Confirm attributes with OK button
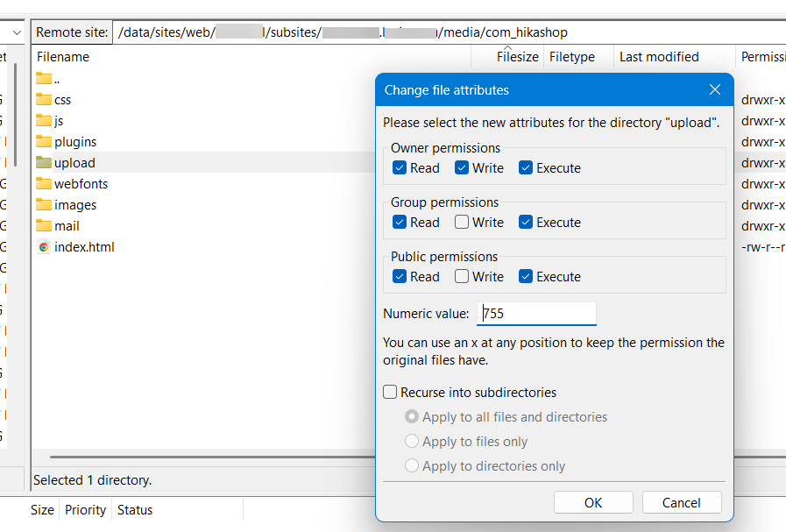This screenshot has height=532, width=786. pos(593,502)
